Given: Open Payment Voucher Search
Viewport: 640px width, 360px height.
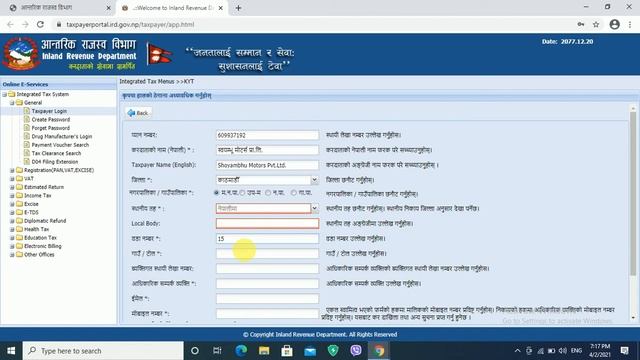Looking at the screenshot, I should click(x=60, y=145).
